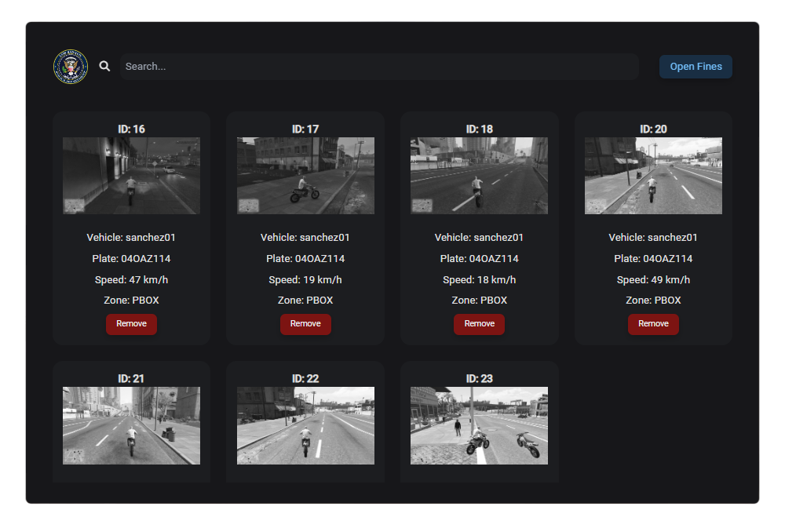
Task: Select the ID: 16 card heading
Action: (131, 129)
